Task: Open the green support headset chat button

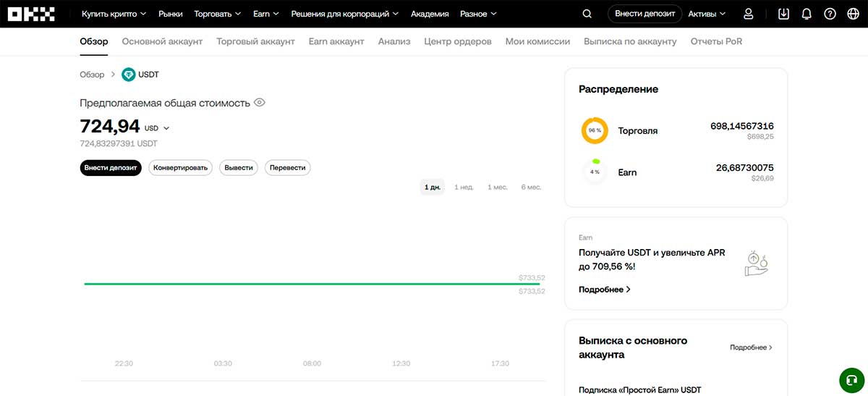Action: tap(852, 380)
